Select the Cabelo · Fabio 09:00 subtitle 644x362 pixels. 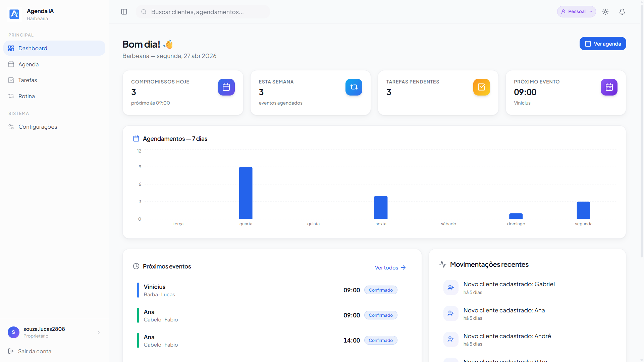161,320
